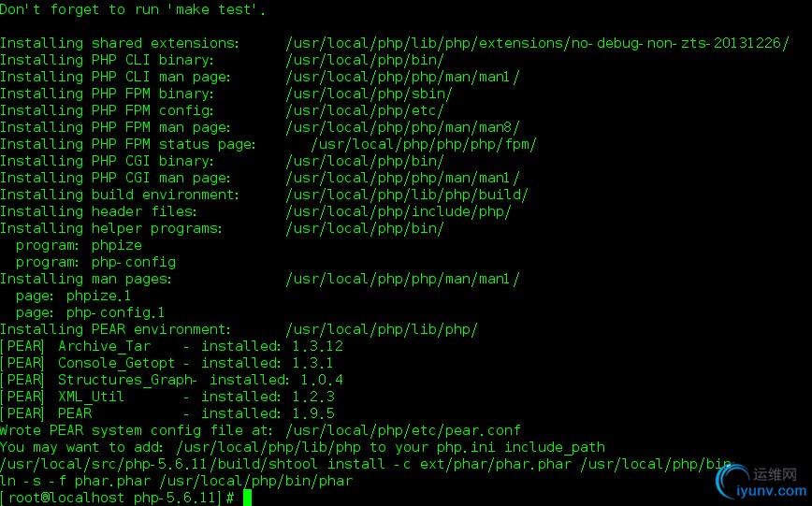Image resolution: width=812 pixels, height=506 pixels.
Task: Click the "program: php-config" line
Action: coord(95,262)
